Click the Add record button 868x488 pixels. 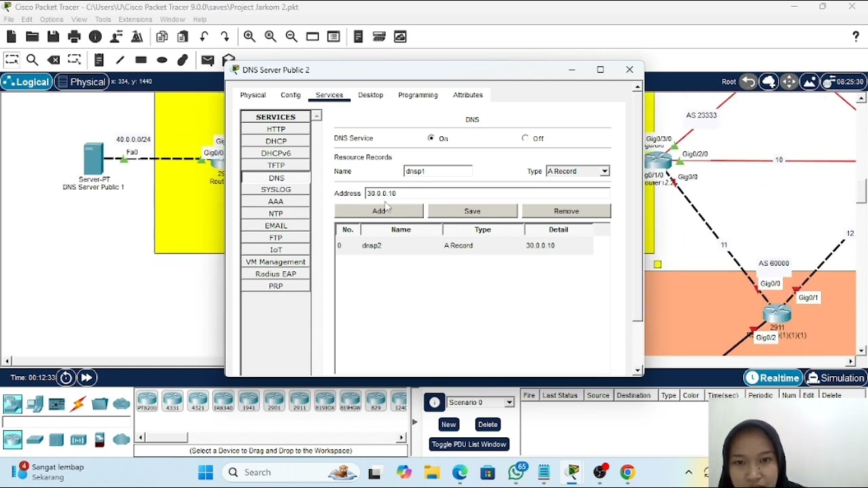(x=379, y=211)
